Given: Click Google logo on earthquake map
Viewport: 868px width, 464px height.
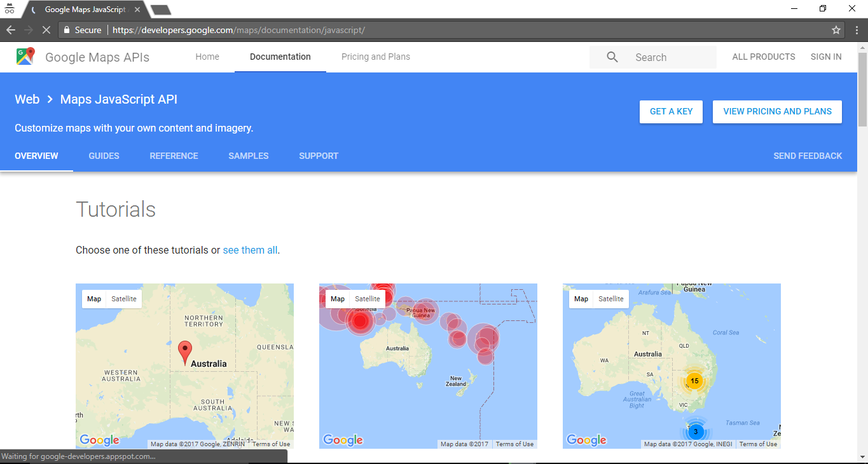Looking at the screenshot, I should pos(343,440).
